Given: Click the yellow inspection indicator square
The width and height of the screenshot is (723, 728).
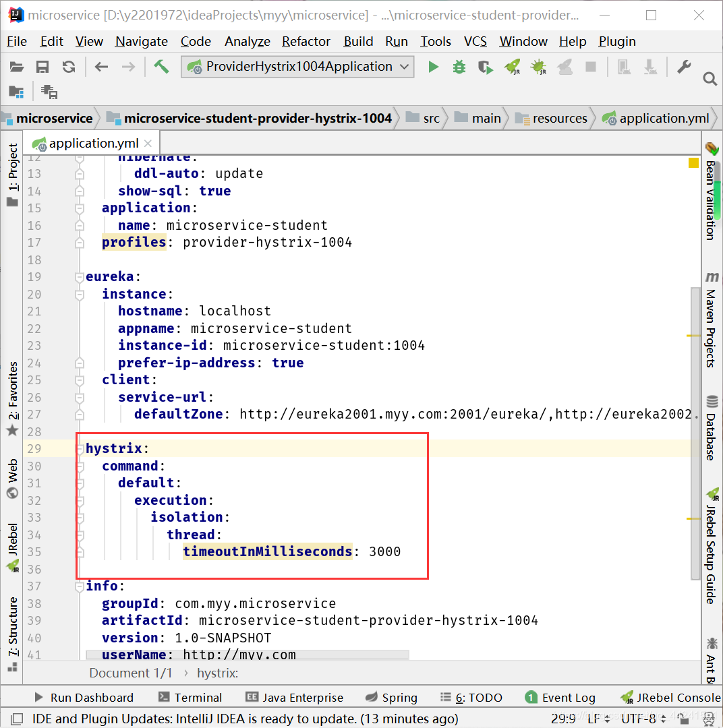Looking at the screenshot, I should [x=693, y=163].
